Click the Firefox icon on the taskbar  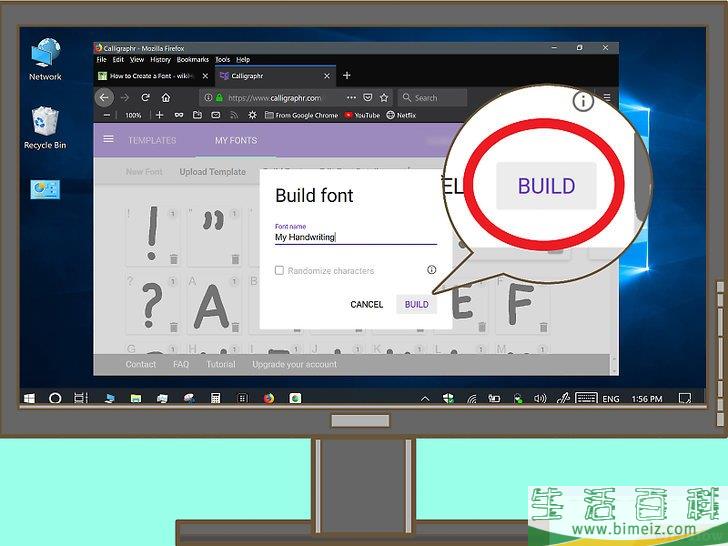[x=269, y=398]
